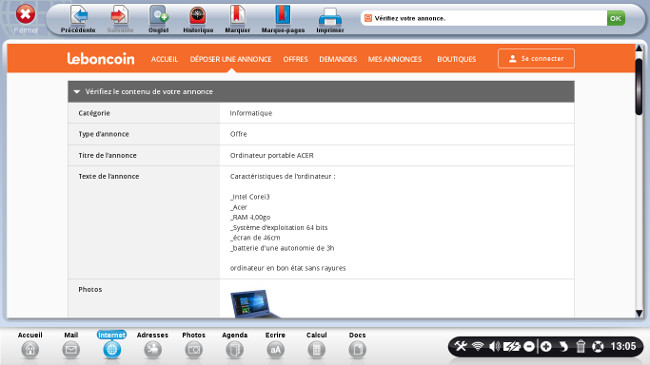
Task: Bookmark this page with Marquer icon
Action: (238, 16)
